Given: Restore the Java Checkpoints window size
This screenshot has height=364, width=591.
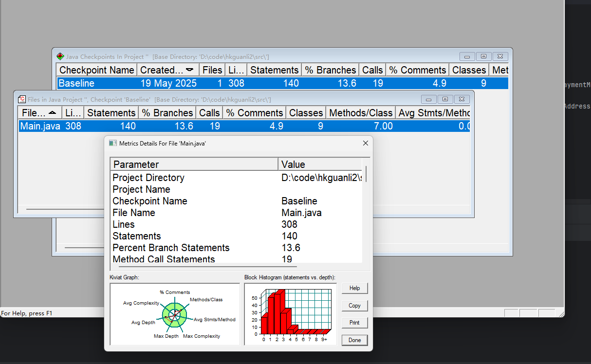Looking at the screenshot, I should click(x=484, y=56).
